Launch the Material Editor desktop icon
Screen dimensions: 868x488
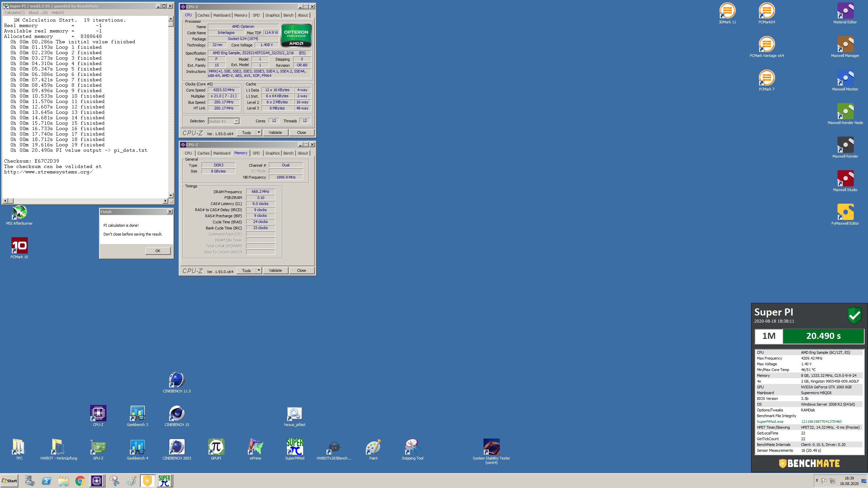pos(845,14)
